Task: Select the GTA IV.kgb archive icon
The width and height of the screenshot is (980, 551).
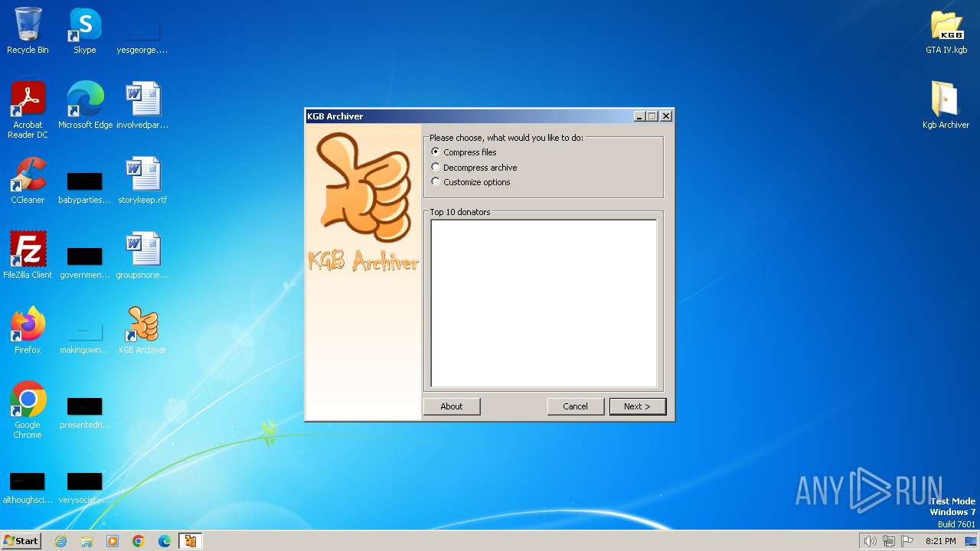Action: [946, 31]
